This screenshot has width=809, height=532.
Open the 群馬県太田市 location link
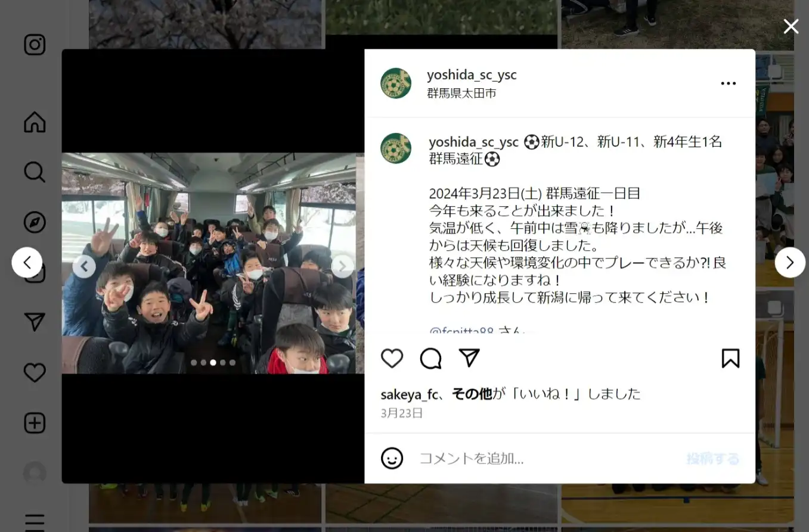click(461, 94)
